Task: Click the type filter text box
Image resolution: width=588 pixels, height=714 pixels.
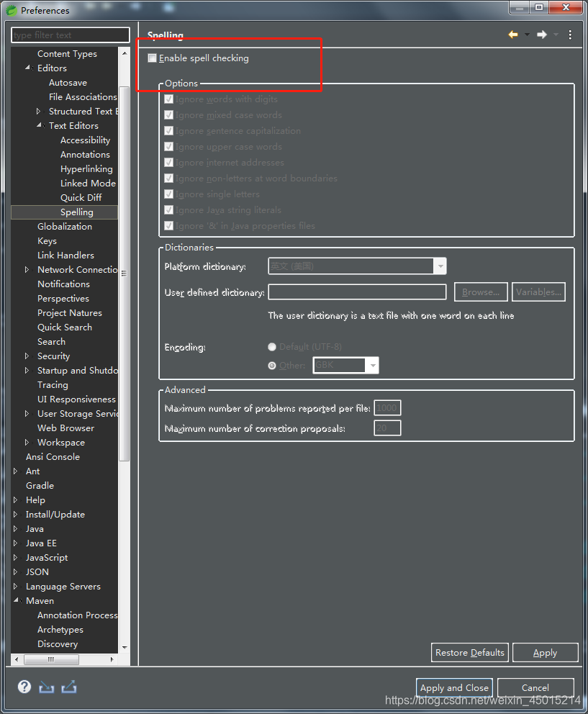Action: click(x=70, y=35)
